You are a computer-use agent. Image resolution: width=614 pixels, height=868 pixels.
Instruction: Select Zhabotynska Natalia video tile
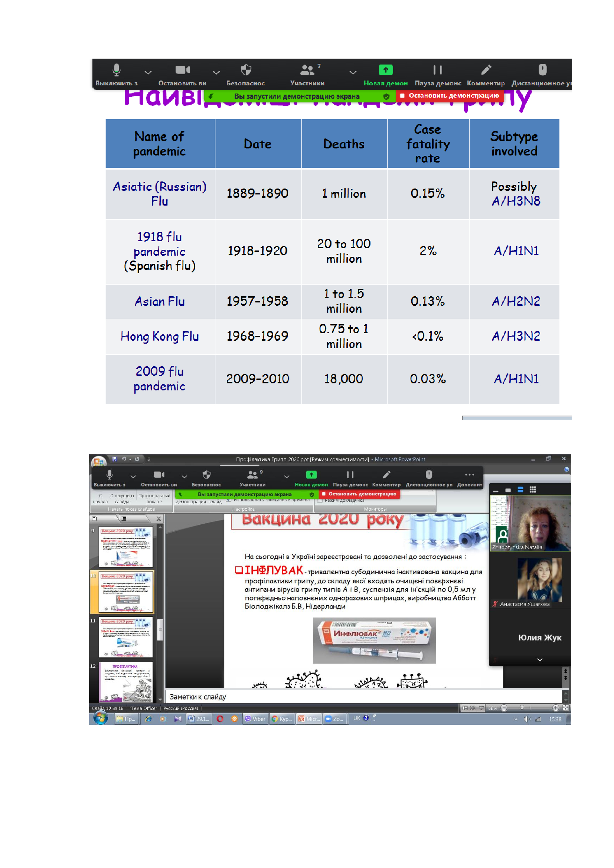530,524
